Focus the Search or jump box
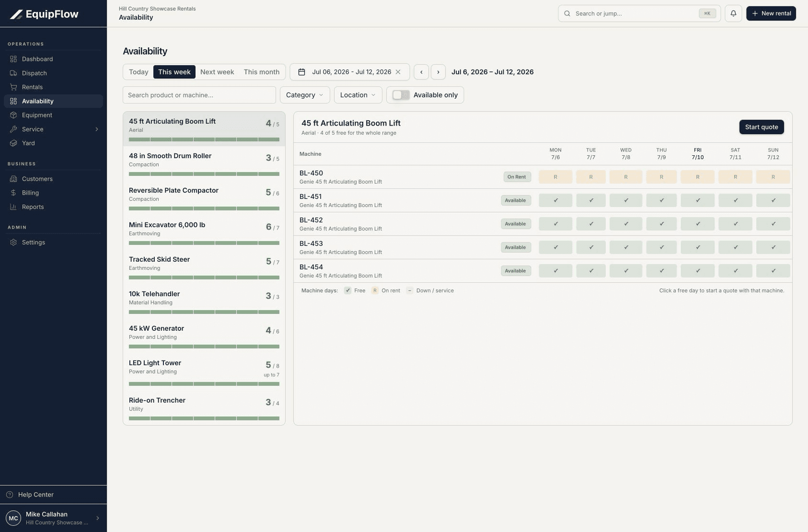Viewport: 808px width, 532px height. pyautogui.click(x=639, y=13)
